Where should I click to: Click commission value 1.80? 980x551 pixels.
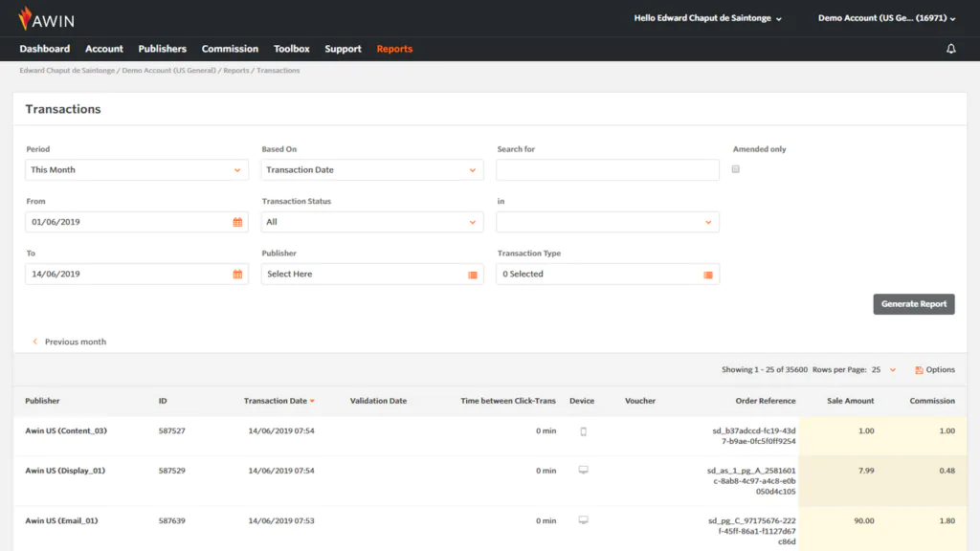pos(947,521)
